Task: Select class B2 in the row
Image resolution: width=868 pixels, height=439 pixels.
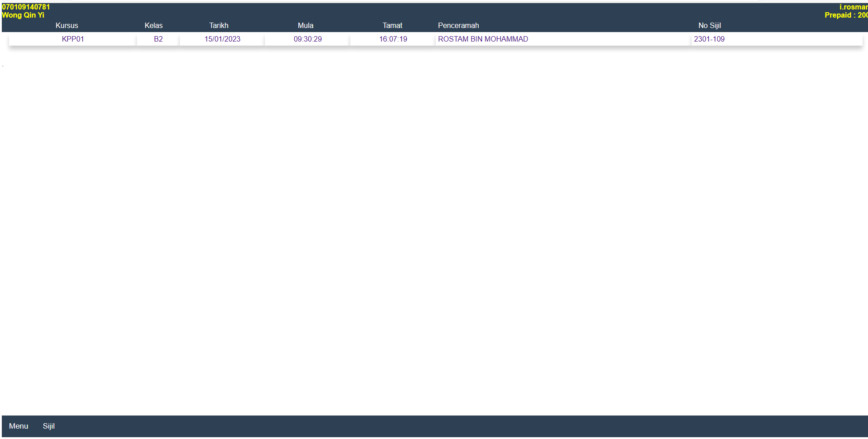Action: tap(158, 39)
